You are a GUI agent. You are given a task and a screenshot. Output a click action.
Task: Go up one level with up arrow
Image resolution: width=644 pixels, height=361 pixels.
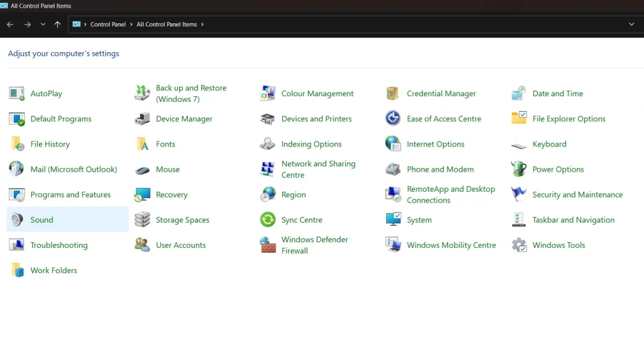point(57,25)
